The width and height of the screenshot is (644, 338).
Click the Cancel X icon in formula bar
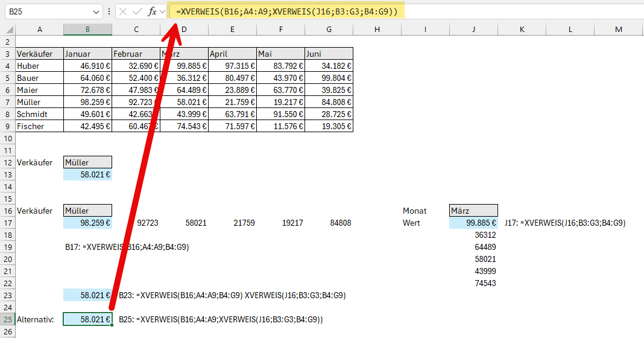123,11
